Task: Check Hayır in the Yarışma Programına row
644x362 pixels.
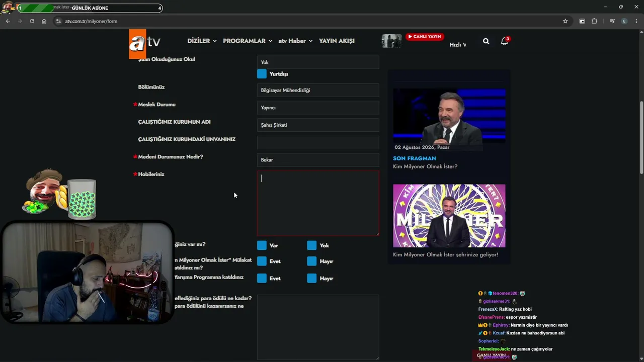Action: [312, 279]
